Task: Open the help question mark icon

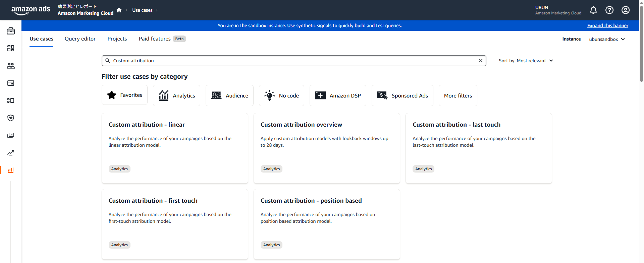Action: 609,10
